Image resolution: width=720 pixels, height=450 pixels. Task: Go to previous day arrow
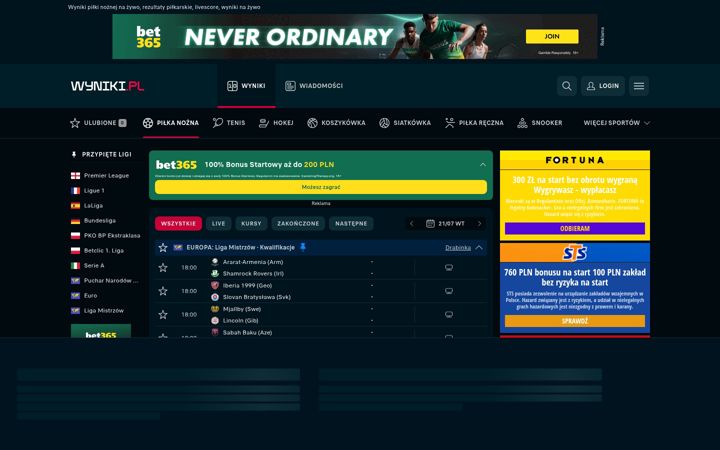411,224
